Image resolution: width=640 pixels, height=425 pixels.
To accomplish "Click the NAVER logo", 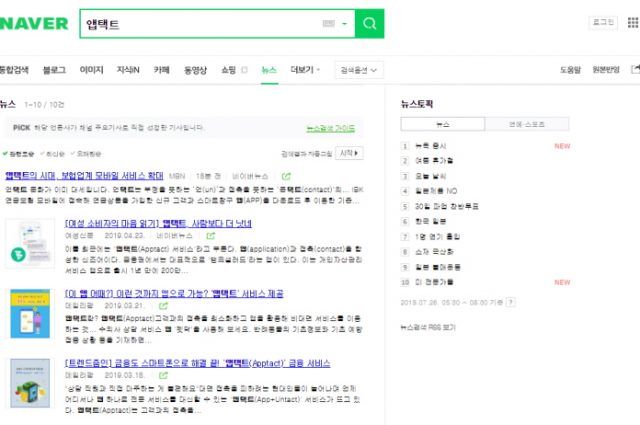I will (35, 23).
